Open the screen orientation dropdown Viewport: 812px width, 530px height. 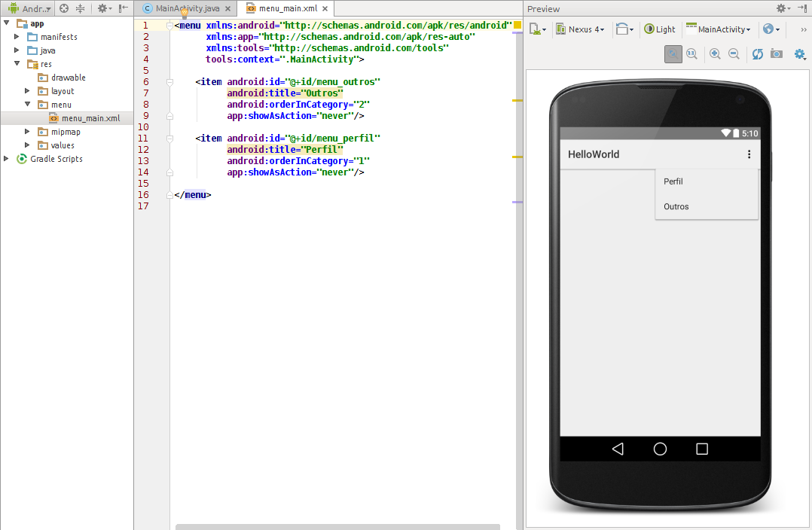coord(624,29)
